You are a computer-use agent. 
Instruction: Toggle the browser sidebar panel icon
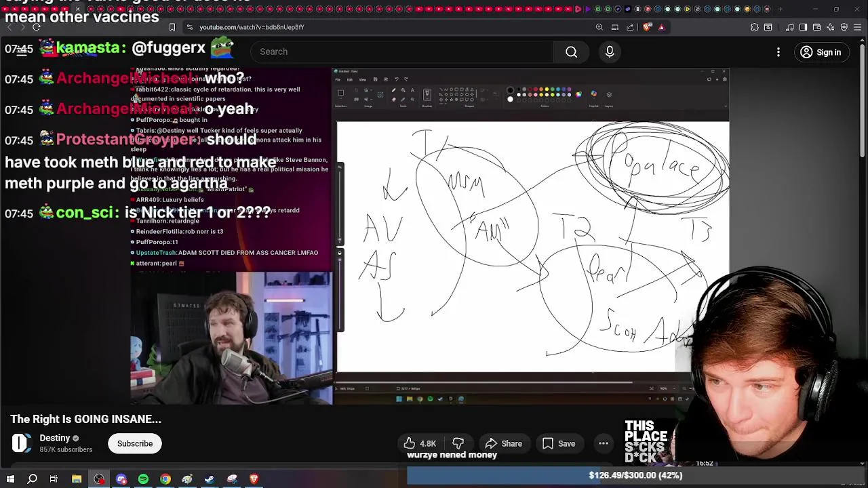tap(803, 27)
